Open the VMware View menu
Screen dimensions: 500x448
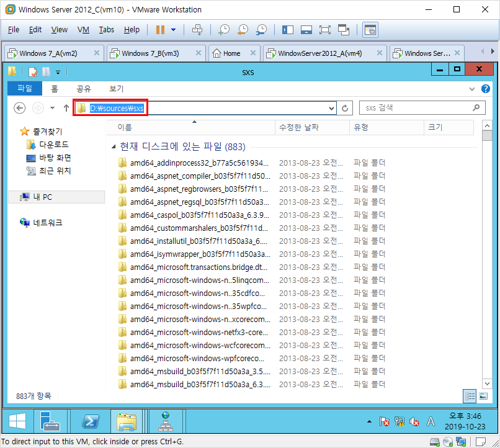click(x=60, y=30)
